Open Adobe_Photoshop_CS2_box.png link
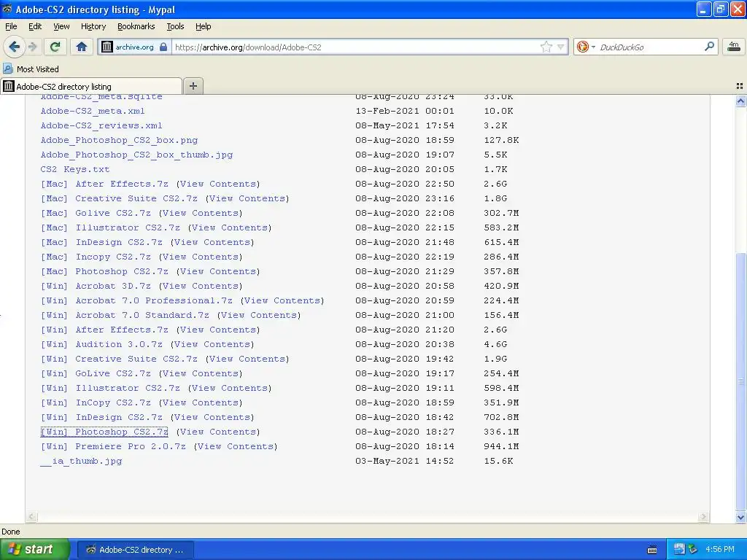This screenshot has height=560, width=747. click(119, 140)
